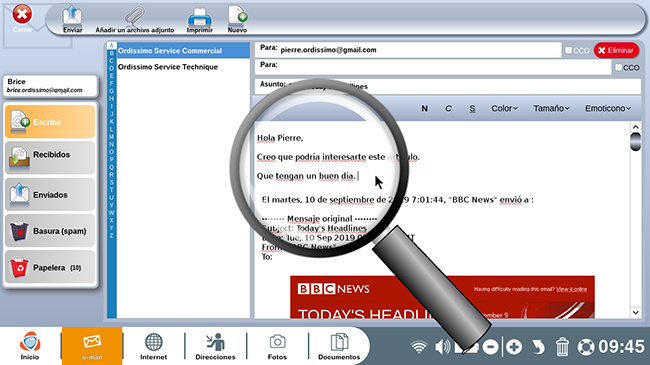Open the Emoticono dropdown

608,108
